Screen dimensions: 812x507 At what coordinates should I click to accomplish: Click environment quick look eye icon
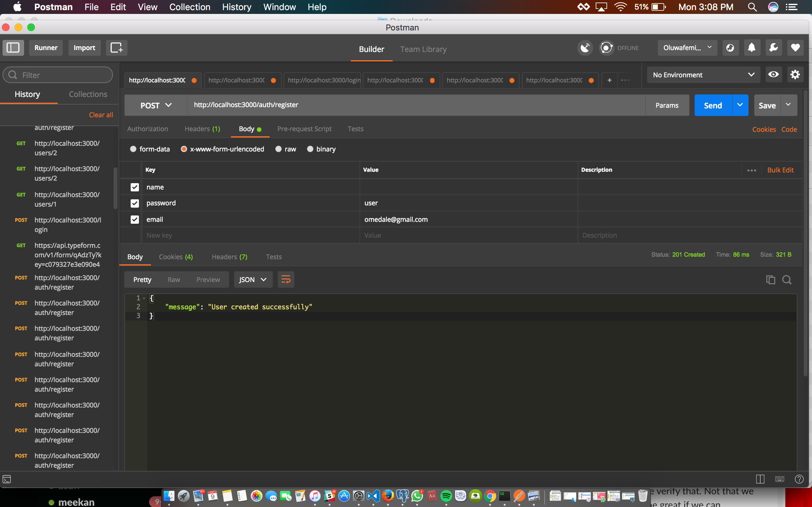pos(773,74)
